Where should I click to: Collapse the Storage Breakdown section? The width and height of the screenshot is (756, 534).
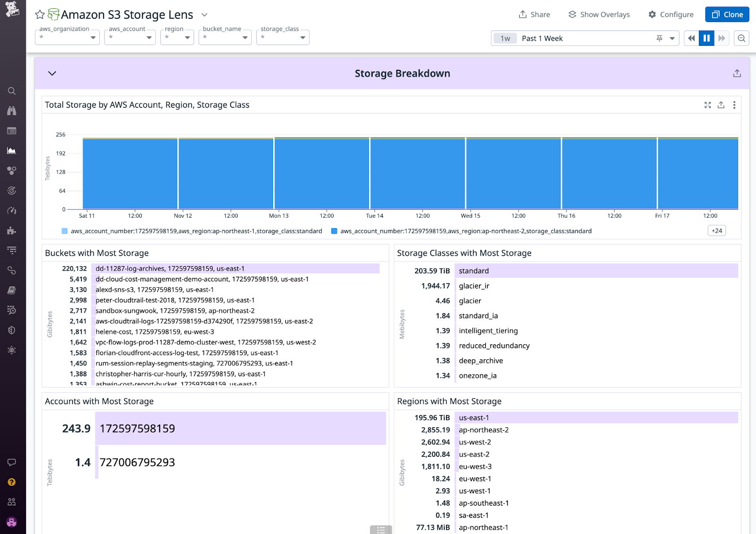52,74
